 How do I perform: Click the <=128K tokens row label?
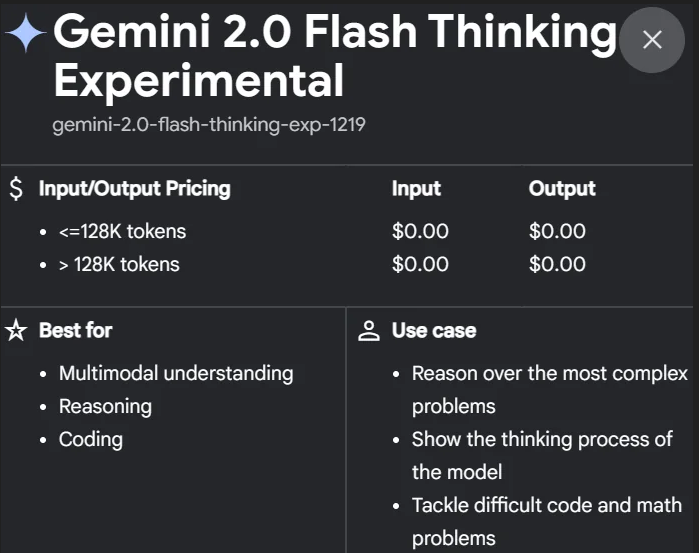click(x=122, y=232)
